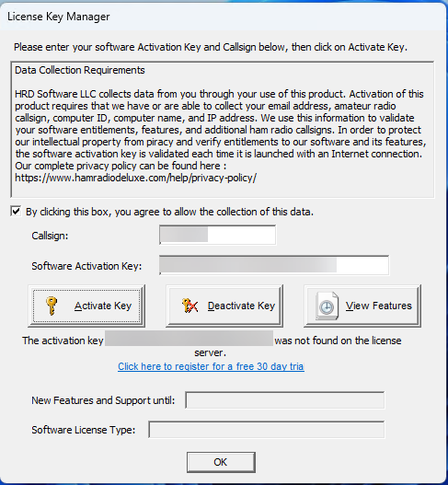
Task: Click the Software Activation Key label
Action: pyautogui.click(x=86, y=266)
